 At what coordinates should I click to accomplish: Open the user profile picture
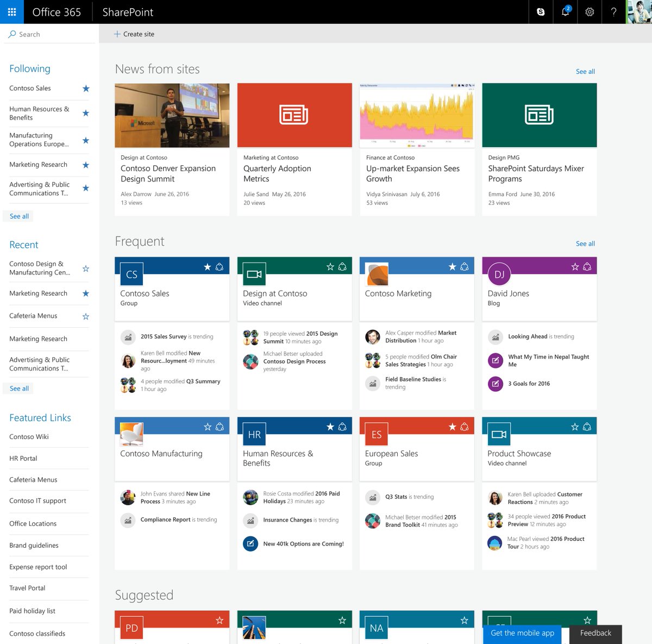[640, 12]
